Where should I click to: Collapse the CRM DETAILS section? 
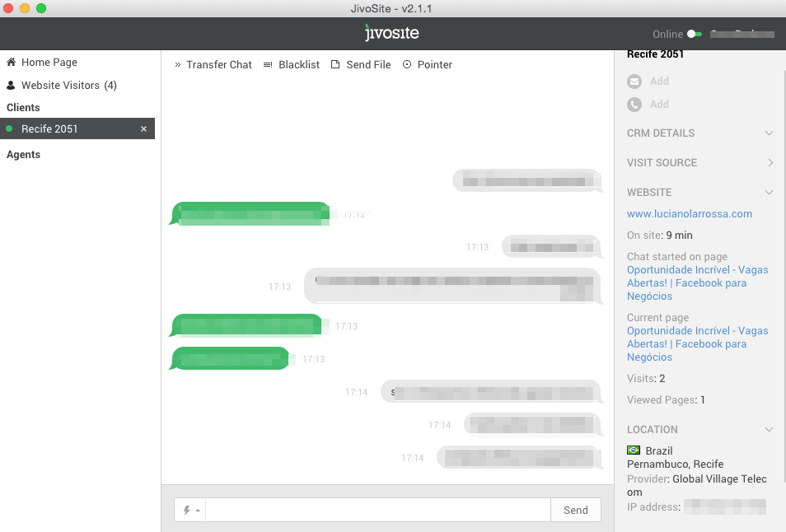coord(769,133)
